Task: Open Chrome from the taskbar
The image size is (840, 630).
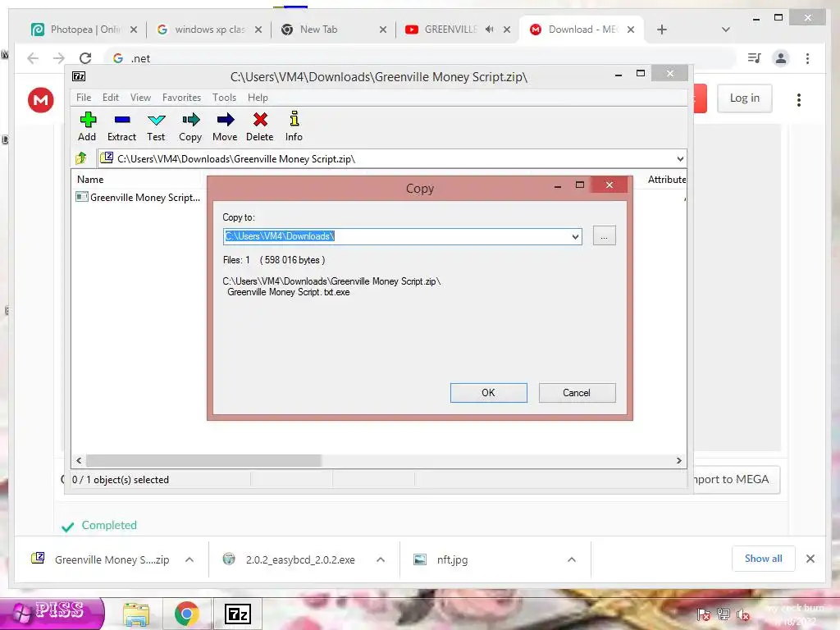Action: tap(186, 614)
